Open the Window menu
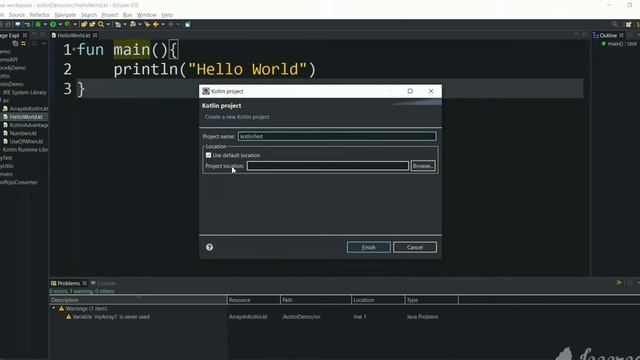640x360 pixels. click(147, 15)
